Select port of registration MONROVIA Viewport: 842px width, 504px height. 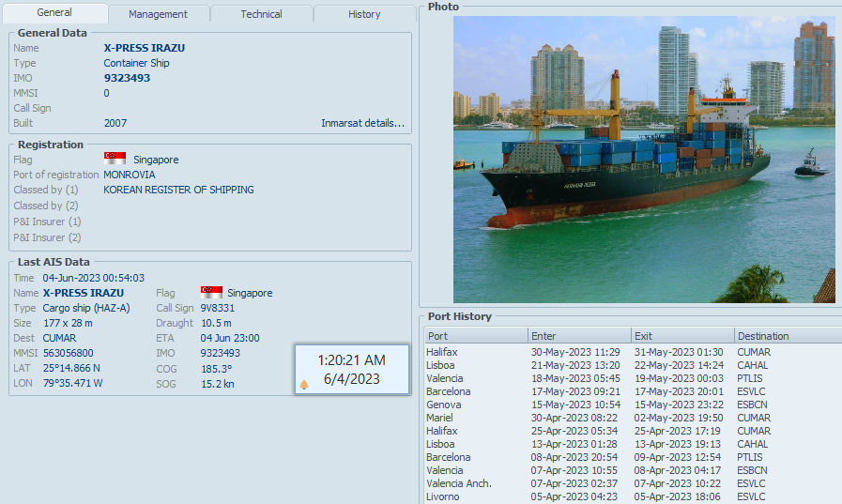(x=130, y=175)
